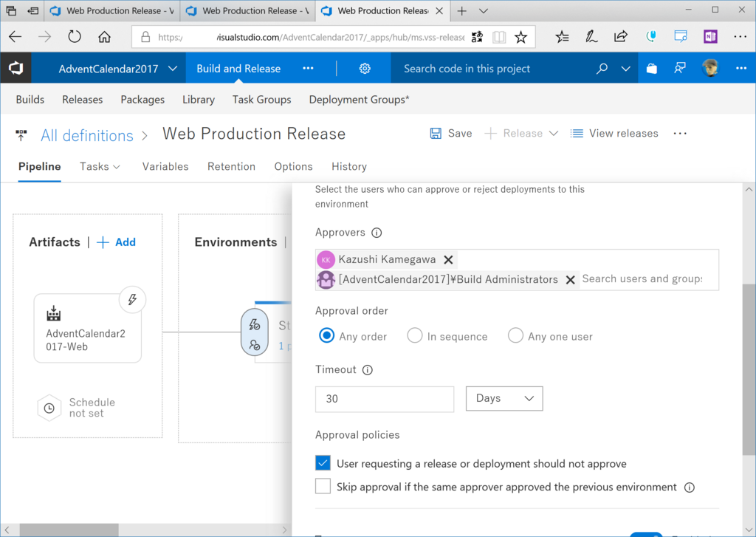Open the marketplace shopping bag icon

[652, 69]
